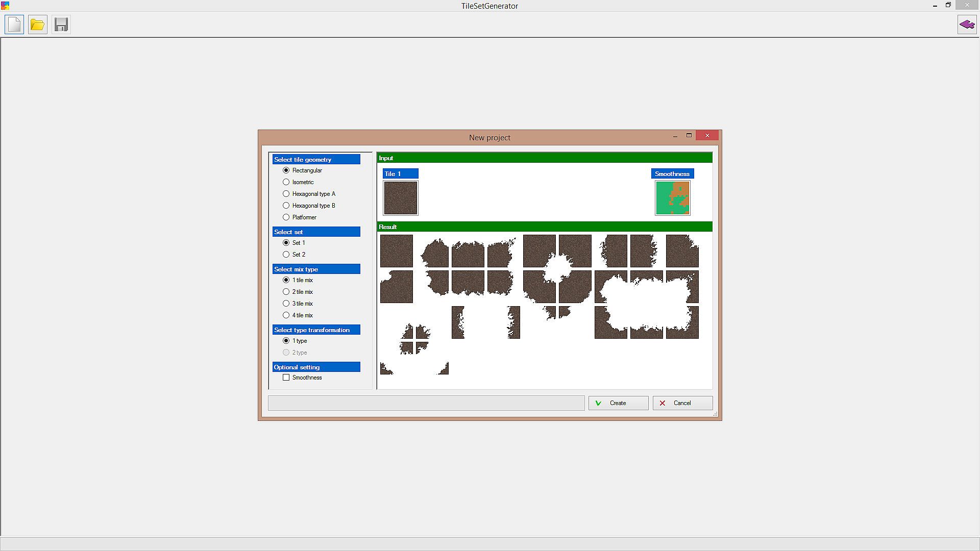Viewport: 980px width, 551px height.
Task: Open project with the yellow folder icon
Action: pyautogui.click(x=37, y=24)
